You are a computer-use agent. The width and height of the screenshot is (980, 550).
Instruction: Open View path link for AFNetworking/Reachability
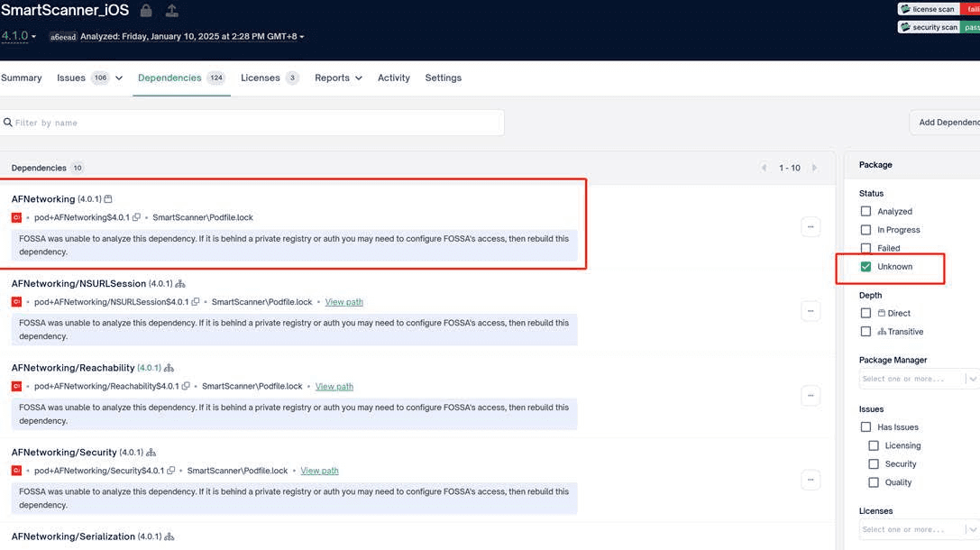(x=334, y=386)
